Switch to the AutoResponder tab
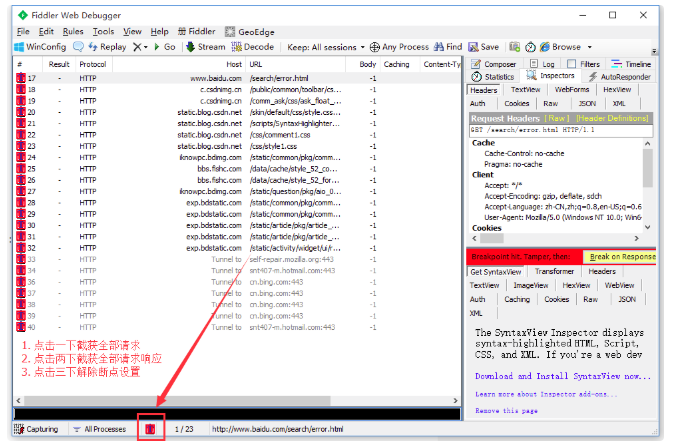Image resolution: width=673 pixels, height=445 pixels. (x=620, y=77)
